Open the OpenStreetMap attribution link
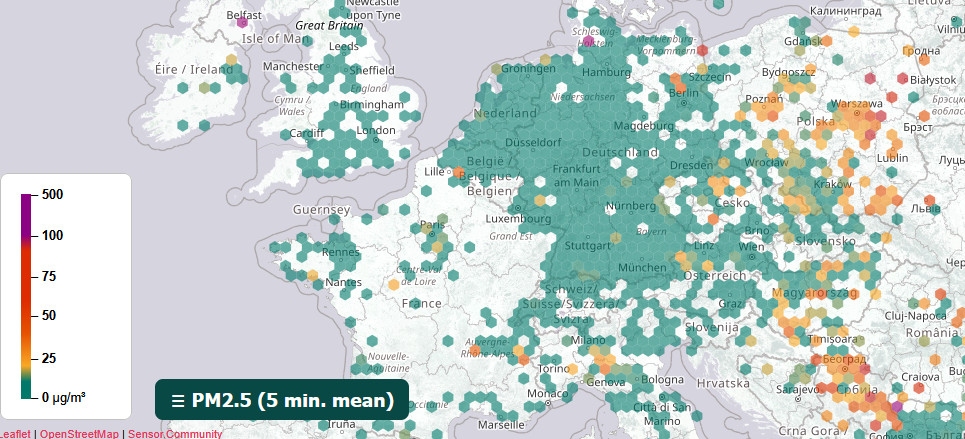 [x=78, y=434]
